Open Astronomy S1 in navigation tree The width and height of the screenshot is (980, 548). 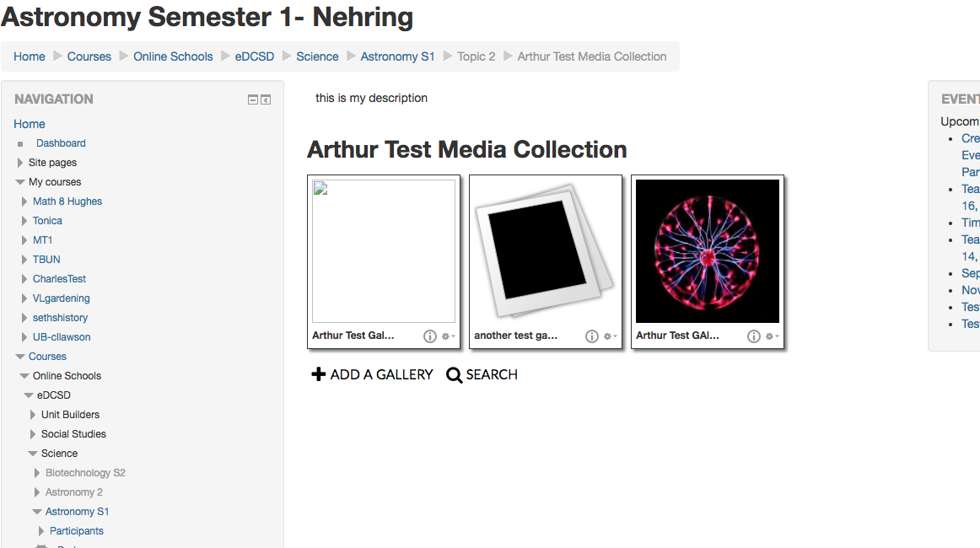click(77, 511)
